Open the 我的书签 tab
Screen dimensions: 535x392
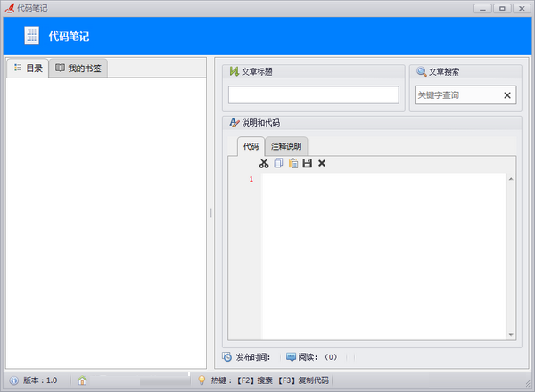click(78, 69)
